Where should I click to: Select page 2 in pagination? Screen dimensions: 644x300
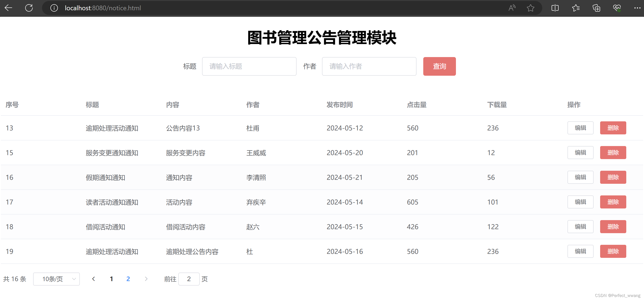tap(128, 279)
